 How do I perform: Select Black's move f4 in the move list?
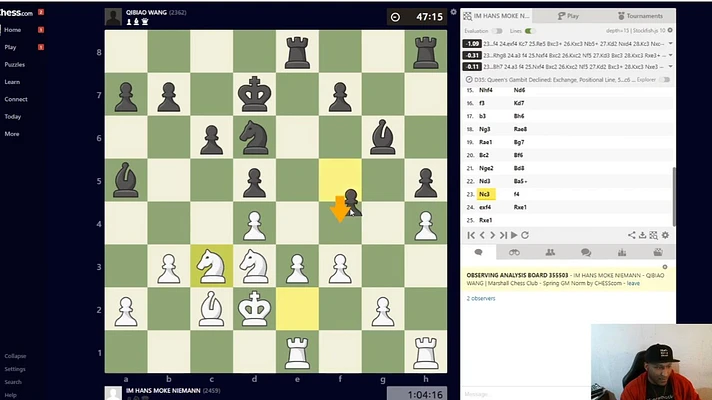tap(517, 194)
